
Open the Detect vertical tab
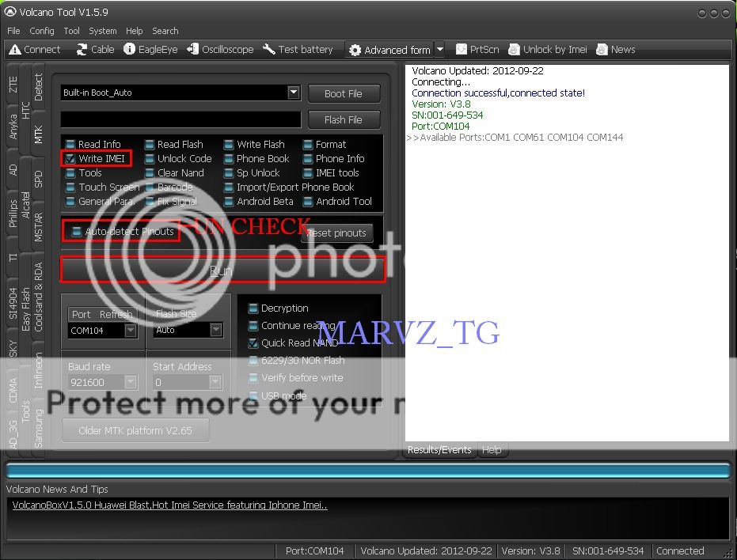[x=38, y=87]
